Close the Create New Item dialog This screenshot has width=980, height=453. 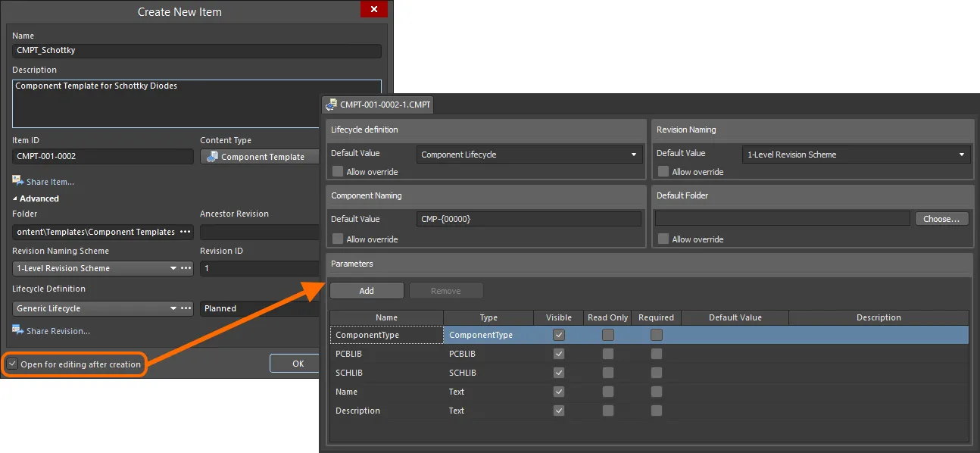[x=373, y=10]
